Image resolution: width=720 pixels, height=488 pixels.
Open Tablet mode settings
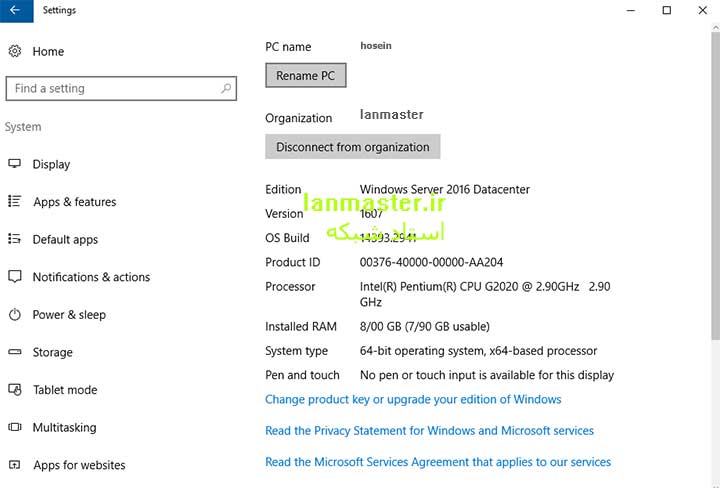tap(65, 390)
